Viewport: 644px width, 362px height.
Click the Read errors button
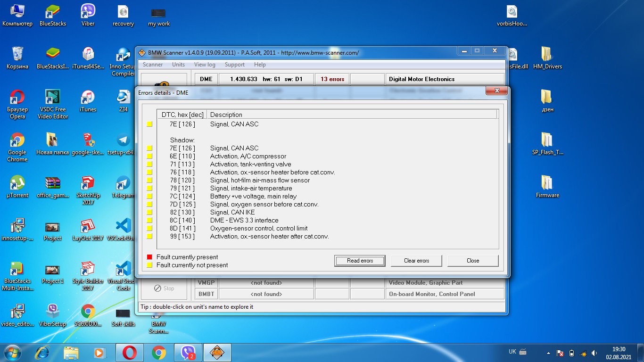[360, 261]
